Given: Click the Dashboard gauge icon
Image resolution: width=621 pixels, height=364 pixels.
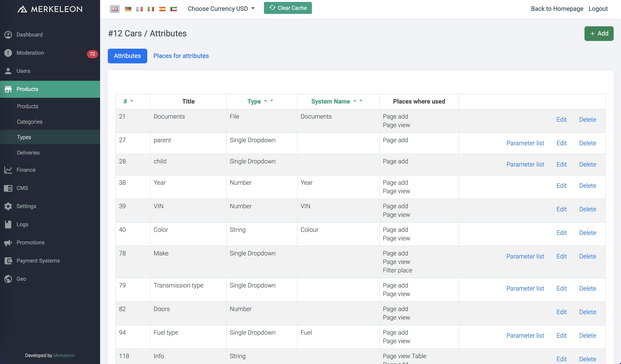Looking at the screenshot, I should (x=8, y=35).
